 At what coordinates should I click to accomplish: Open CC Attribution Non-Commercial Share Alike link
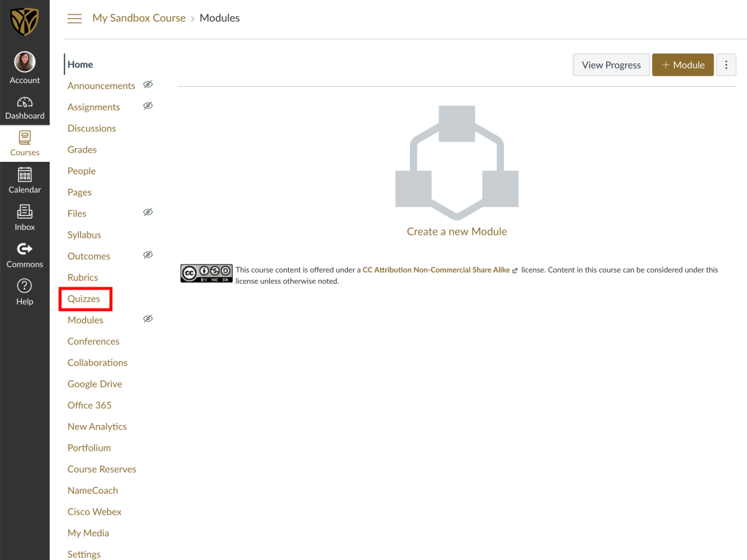tap(436, 270)
